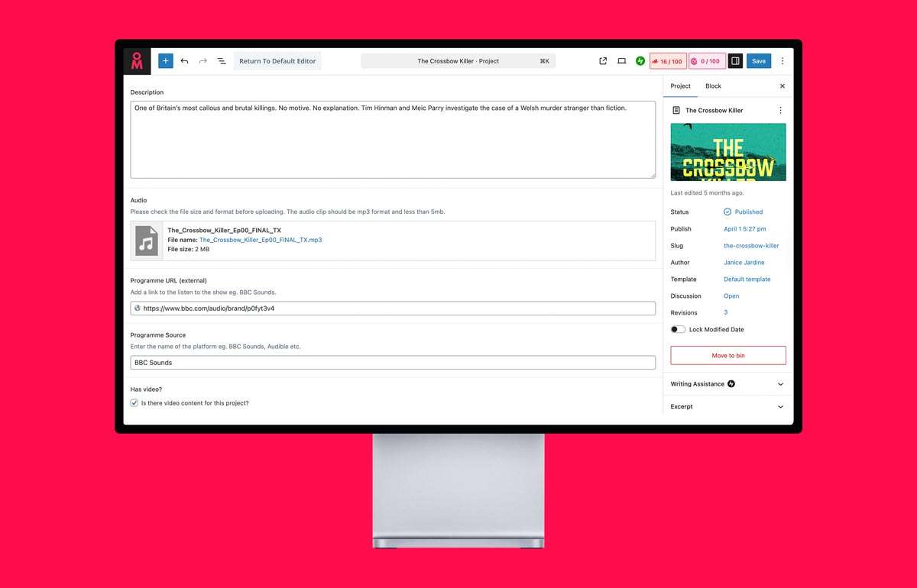
Task: Undo the last change
Action: click(x=184, y=61)
